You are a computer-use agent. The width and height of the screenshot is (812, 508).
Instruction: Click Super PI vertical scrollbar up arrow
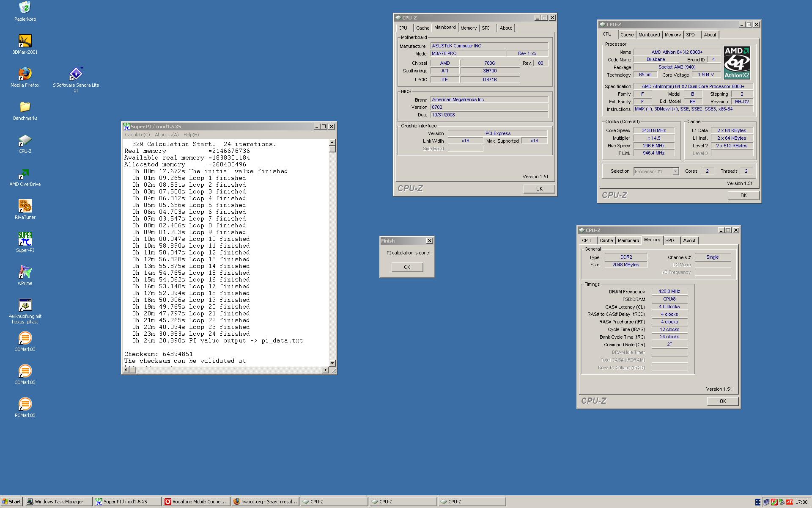coord(332,143)
